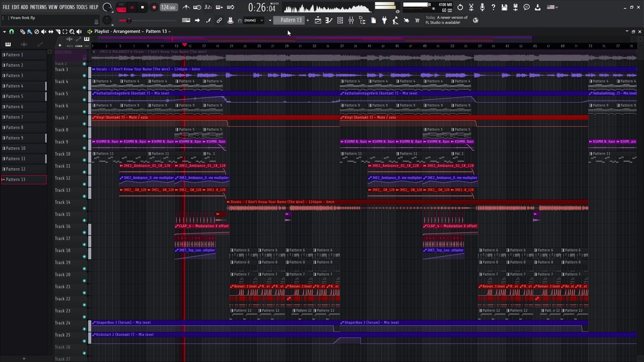Viewport: 644px width, 362px height.
Task: Click the record button
Action: [x=154, y=7]
